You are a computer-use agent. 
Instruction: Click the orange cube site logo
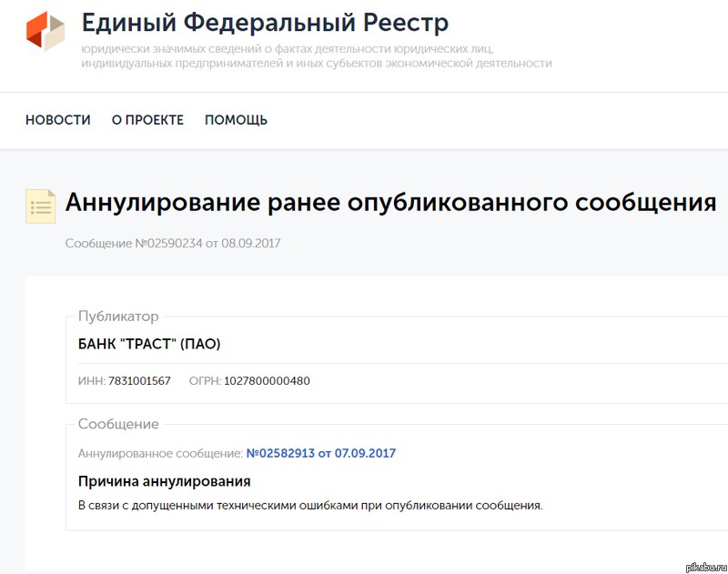coord(45,31)
